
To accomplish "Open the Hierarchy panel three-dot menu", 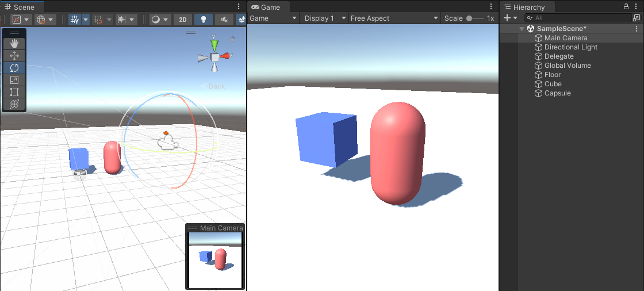I will pos(637,6).
